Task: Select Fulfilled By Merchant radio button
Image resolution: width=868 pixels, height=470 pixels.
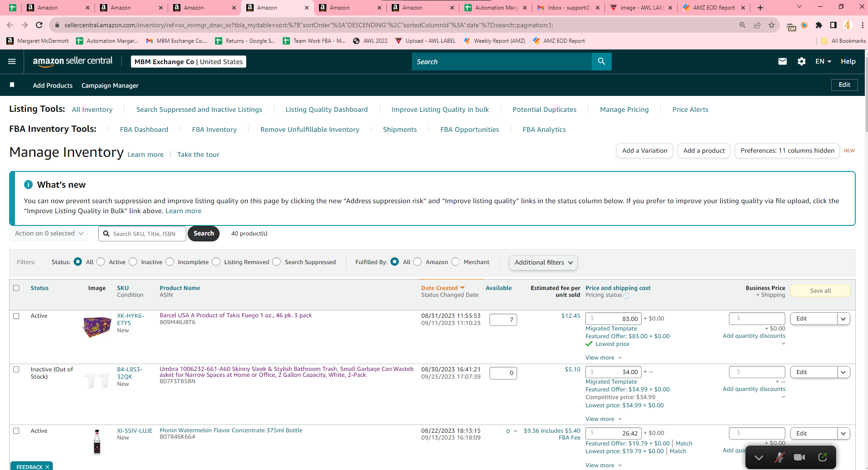Action: 456,262
